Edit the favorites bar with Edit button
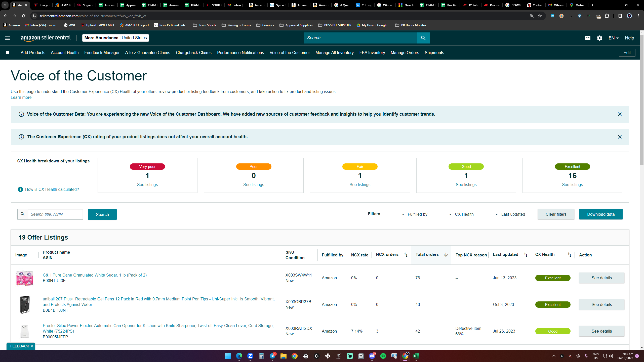The image size is (644, 362). click(x=627, y=53)
